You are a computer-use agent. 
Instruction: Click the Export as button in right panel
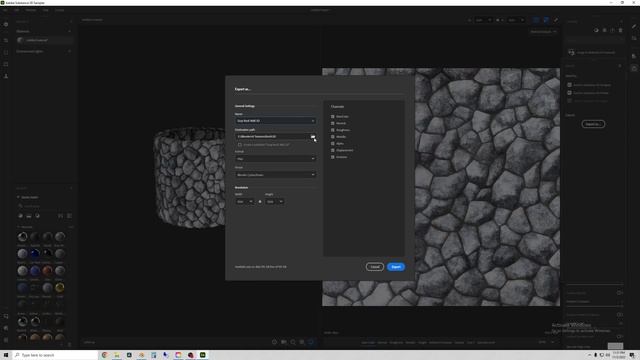(x=593, y=124)
